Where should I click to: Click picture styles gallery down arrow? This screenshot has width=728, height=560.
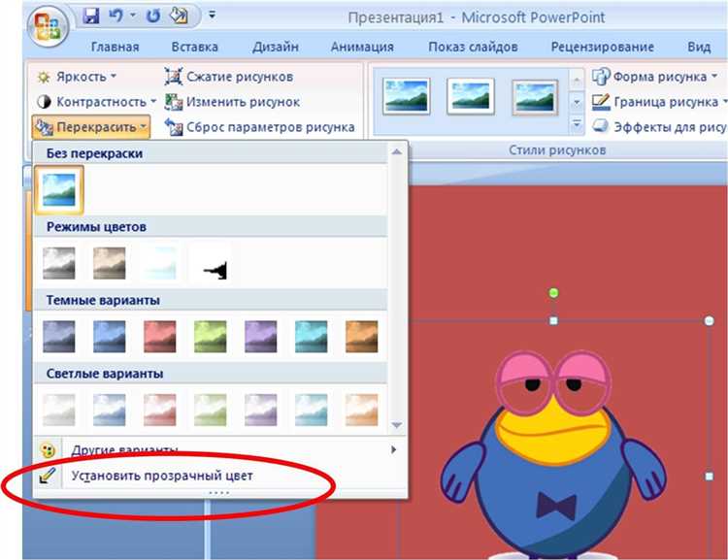tap(577, 102)
